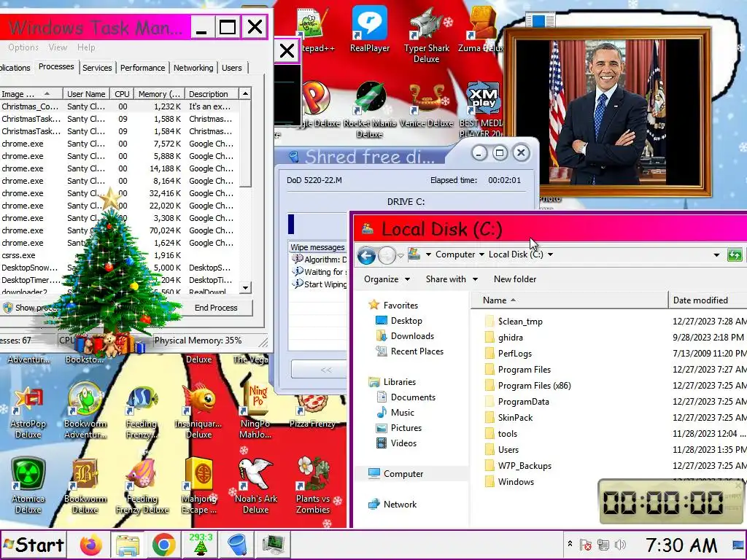Select csrss.exe process row

[x=119, y=255]
